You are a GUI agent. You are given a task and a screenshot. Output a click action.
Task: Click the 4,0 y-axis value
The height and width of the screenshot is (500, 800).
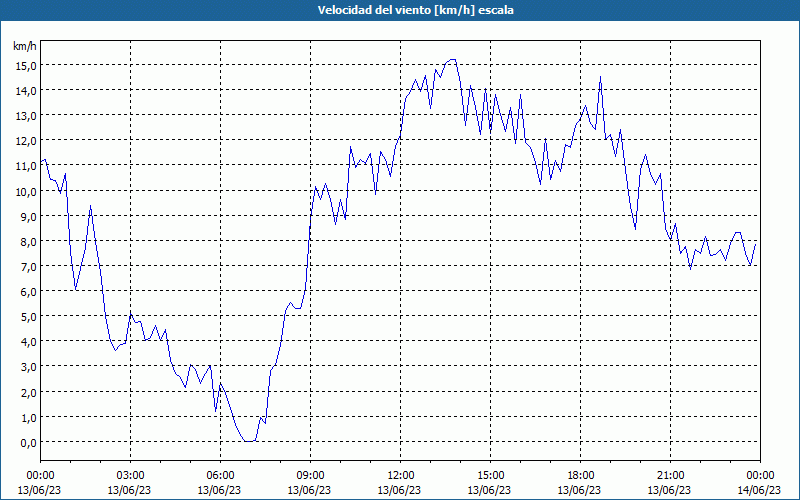[x=31, y=342]
